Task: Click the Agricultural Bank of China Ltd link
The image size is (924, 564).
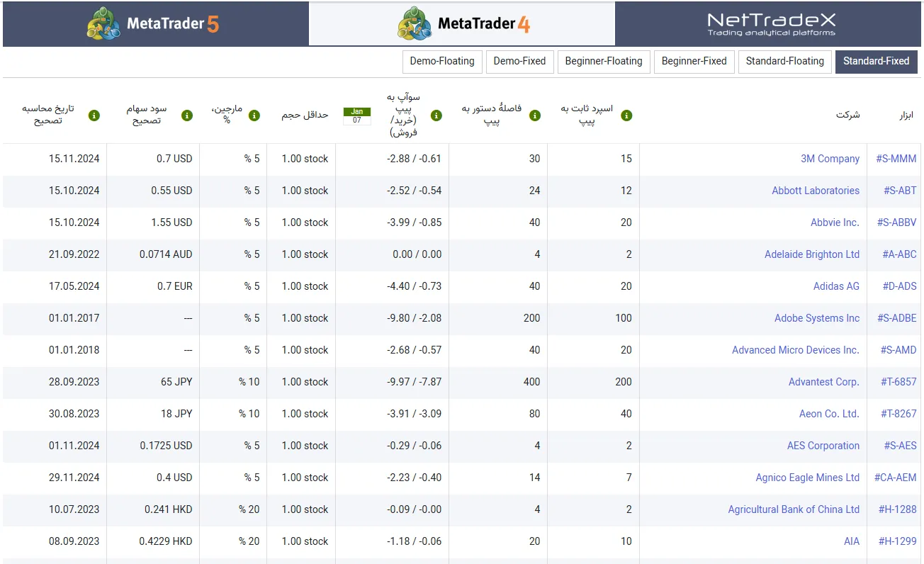Action: click(x=794, y=509)
